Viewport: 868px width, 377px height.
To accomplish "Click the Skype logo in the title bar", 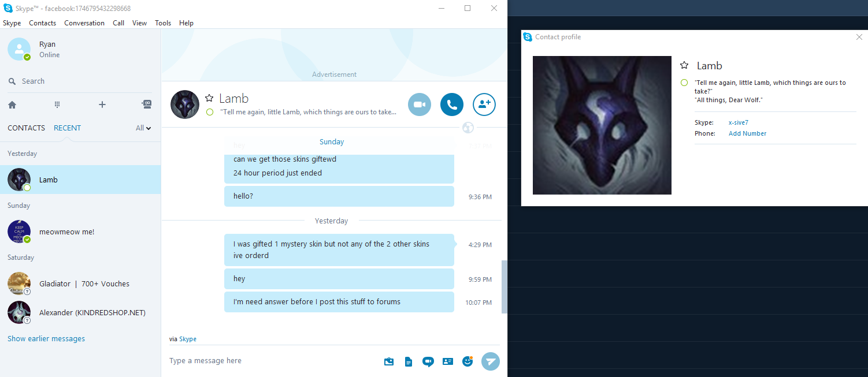I will (8, 8).
